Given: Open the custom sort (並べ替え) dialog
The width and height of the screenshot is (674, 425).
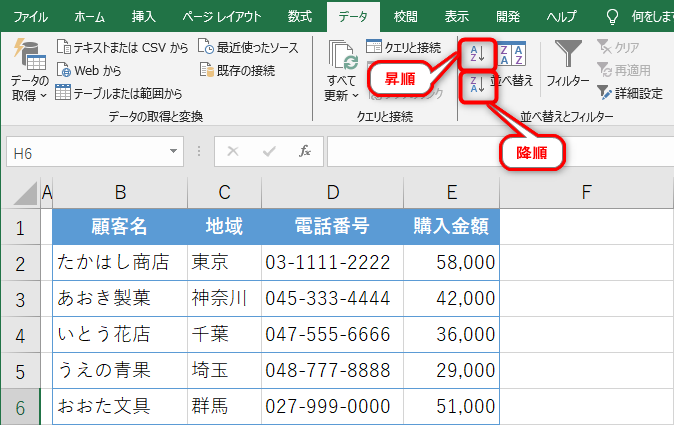Looking at the screenshot, I should pos(516,66).
